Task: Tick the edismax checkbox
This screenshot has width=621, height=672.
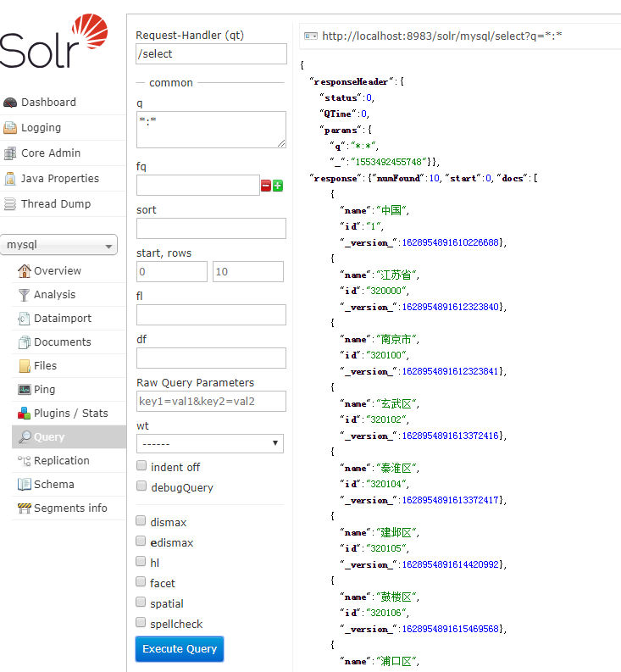Action: pyautogui.click(x=141, y=541)
